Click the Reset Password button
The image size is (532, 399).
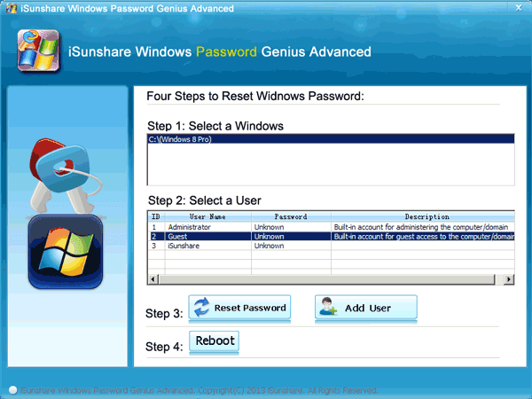click(239, 308)
